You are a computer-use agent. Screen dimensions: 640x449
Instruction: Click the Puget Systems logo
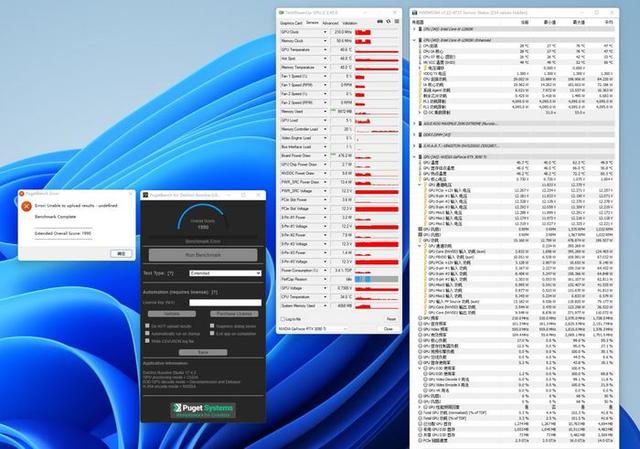pos(203,410)
